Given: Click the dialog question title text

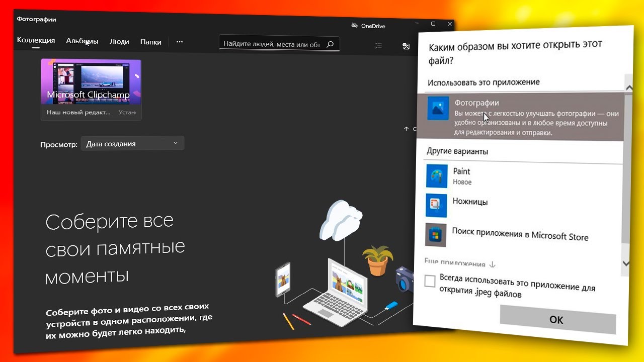Looking at the screenshot, I should pyautogui.click(x=515, y=52).
